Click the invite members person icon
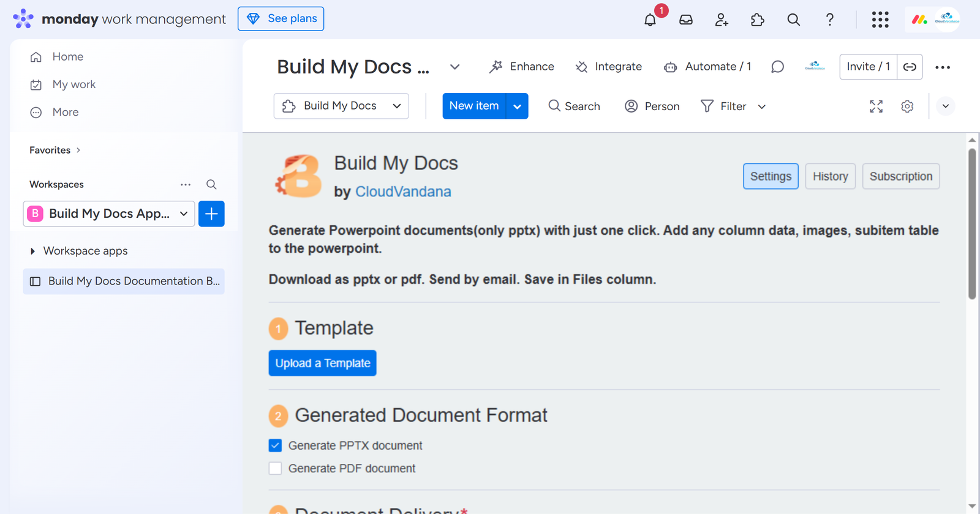Screen dimensions: 980x514 722,20
